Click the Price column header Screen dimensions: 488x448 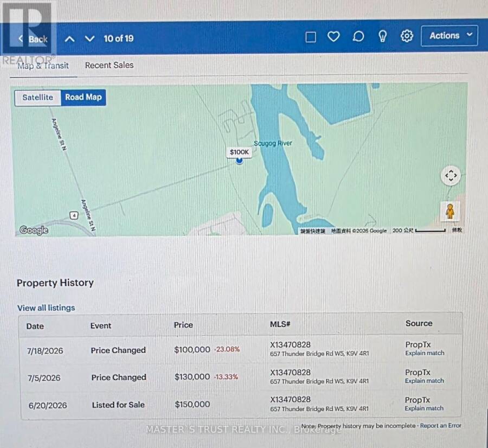click(183, 325)
